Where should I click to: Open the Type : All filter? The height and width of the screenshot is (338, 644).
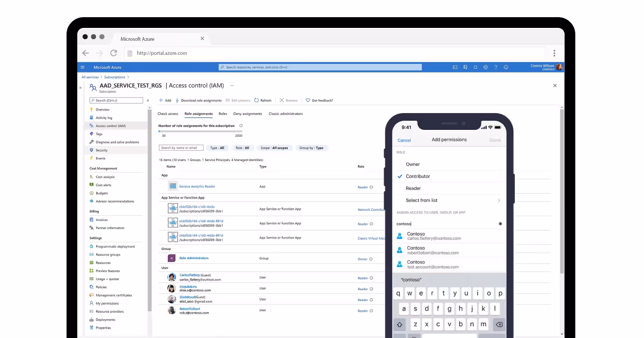217,148
